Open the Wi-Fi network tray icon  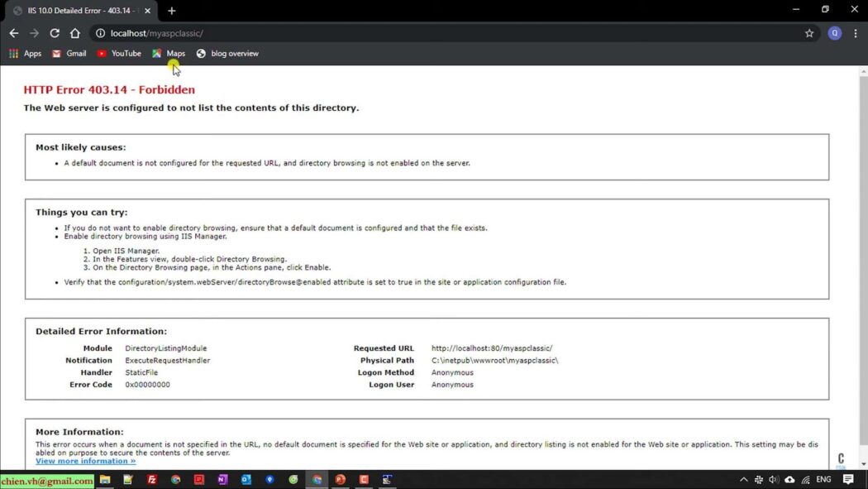805,480
